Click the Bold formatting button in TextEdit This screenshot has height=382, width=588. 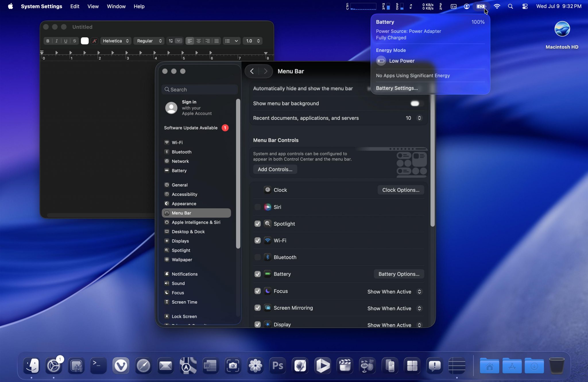pos(48,41)
